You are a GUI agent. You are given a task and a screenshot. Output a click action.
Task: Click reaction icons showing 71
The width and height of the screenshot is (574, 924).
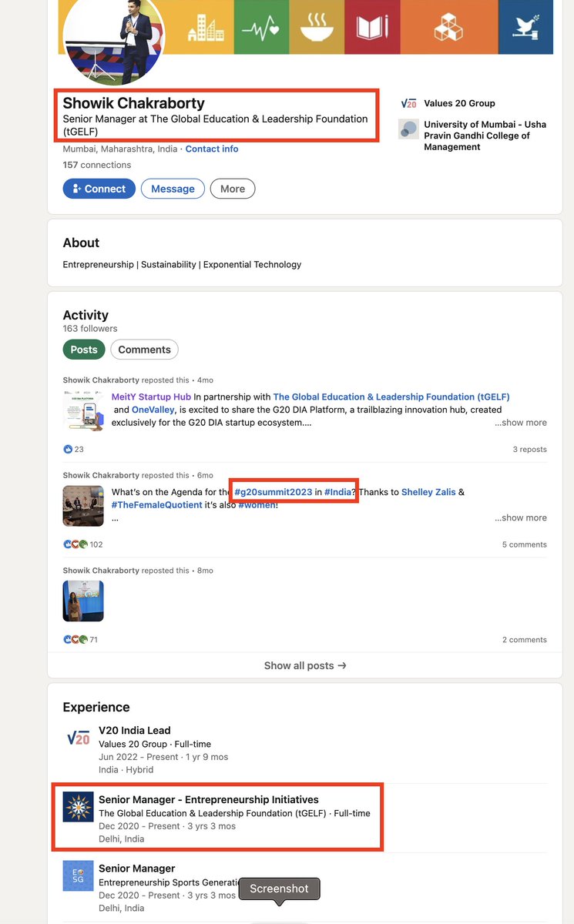[76, 640]
